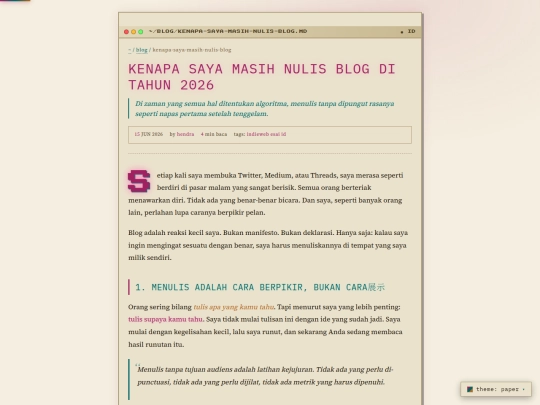The image size is (540, 405).
Task: Click the heading 'Kenapa Saya Masih Nulis Blog'
Action: point(262,77)
